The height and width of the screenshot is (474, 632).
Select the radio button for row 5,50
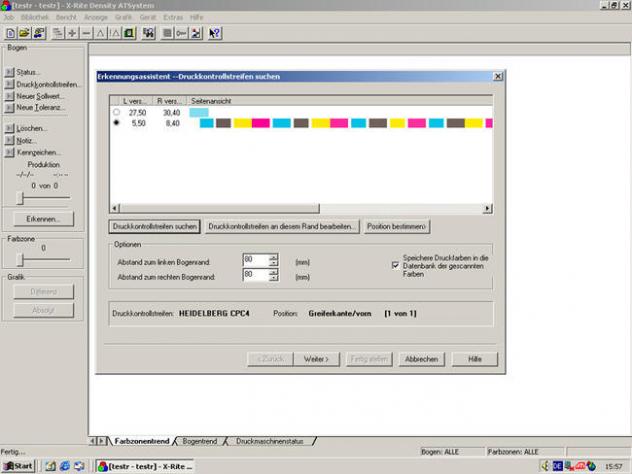pyautogui.click(x=117, y=123)
